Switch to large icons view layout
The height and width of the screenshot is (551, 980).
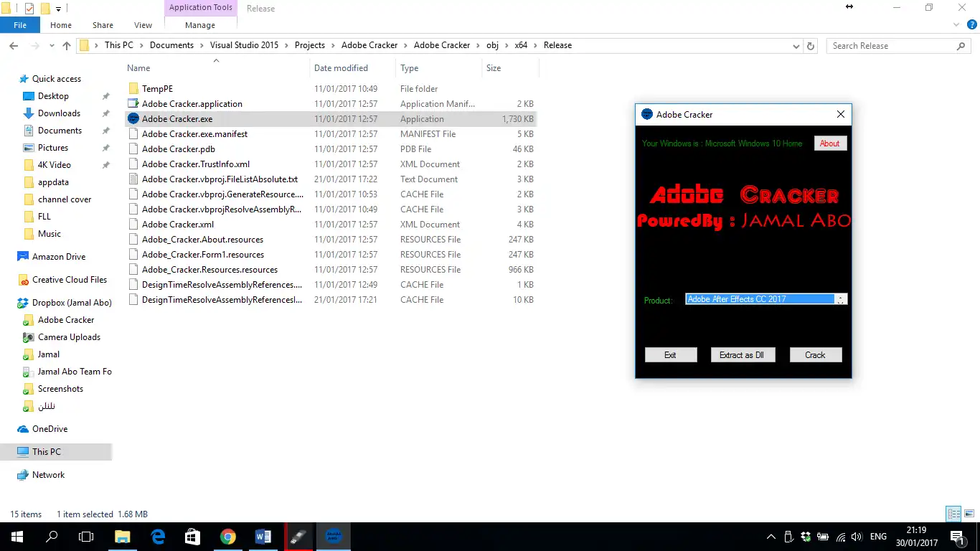968,514
